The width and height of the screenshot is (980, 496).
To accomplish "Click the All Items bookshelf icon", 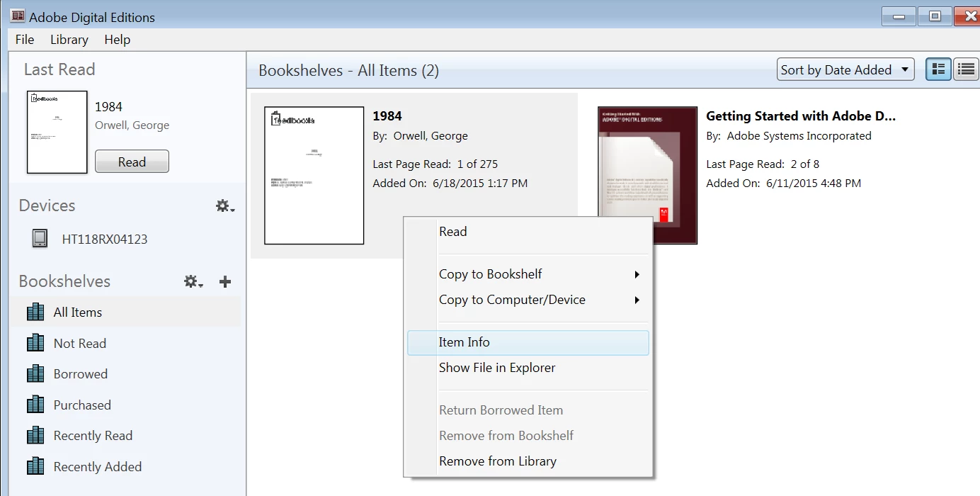I will 35,312.
